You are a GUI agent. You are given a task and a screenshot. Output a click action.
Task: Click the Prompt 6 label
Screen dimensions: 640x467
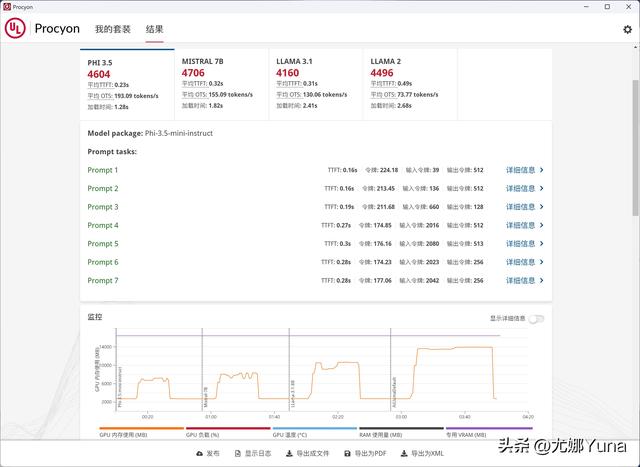[x=102, y=262]
